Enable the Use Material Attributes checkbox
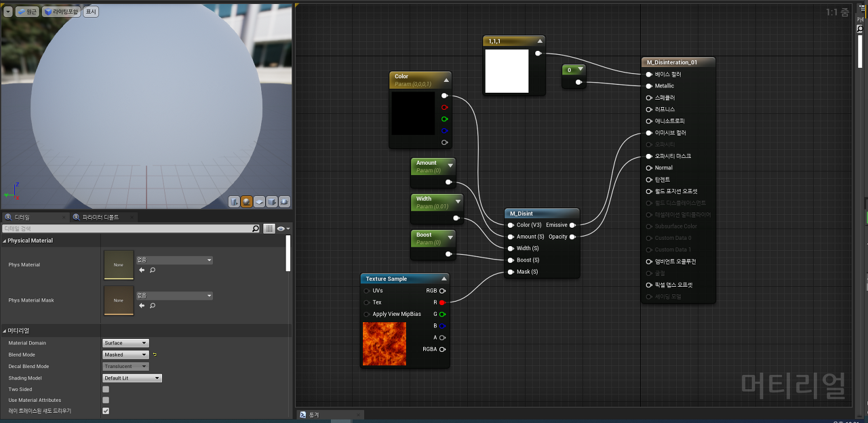 tap(105, 400)
